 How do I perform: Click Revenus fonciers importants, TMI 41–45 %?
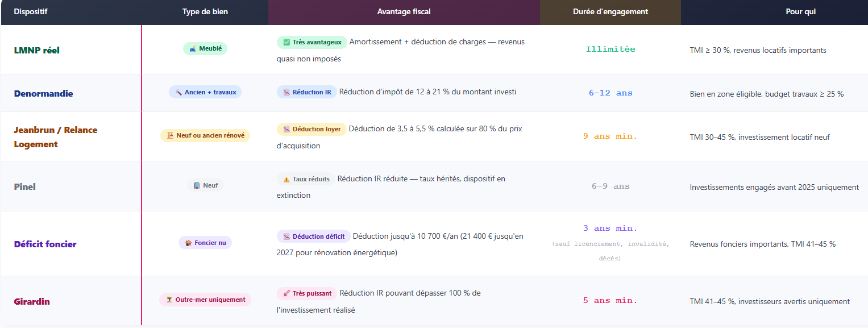click(x=763, y=244)
